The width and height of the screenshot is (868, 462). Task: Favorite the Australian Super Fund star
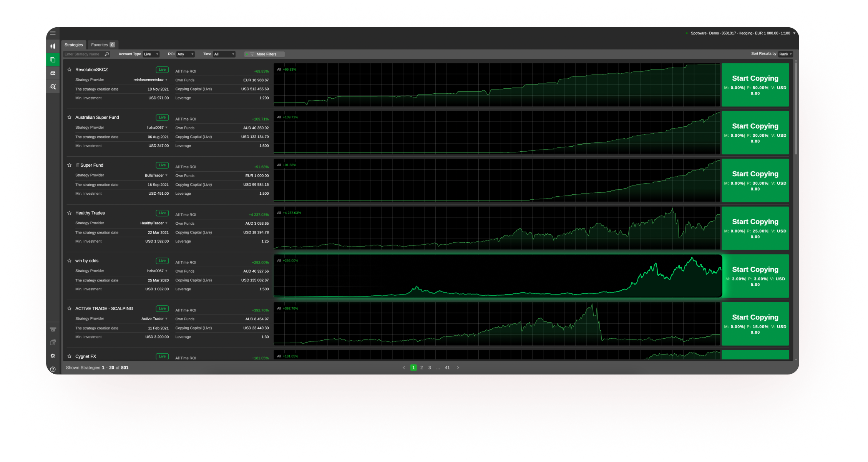point(70,118)
